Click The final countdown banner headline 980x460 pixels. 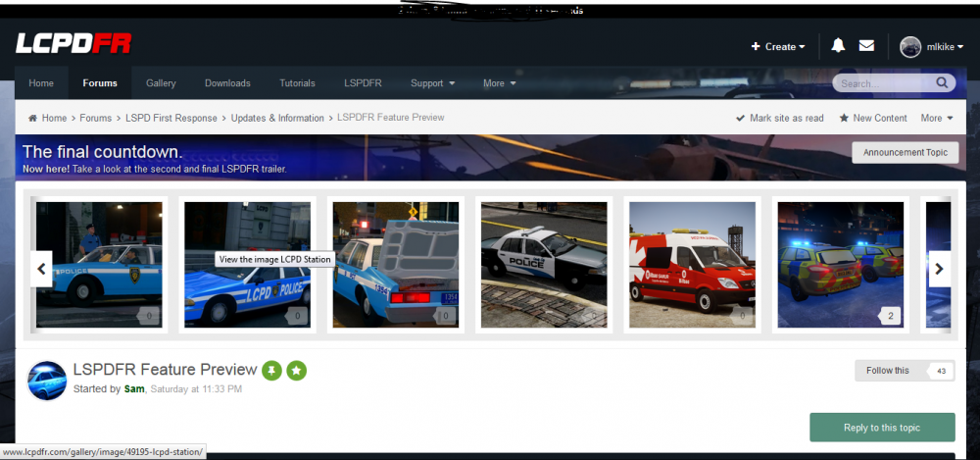(x=103, y=151)
